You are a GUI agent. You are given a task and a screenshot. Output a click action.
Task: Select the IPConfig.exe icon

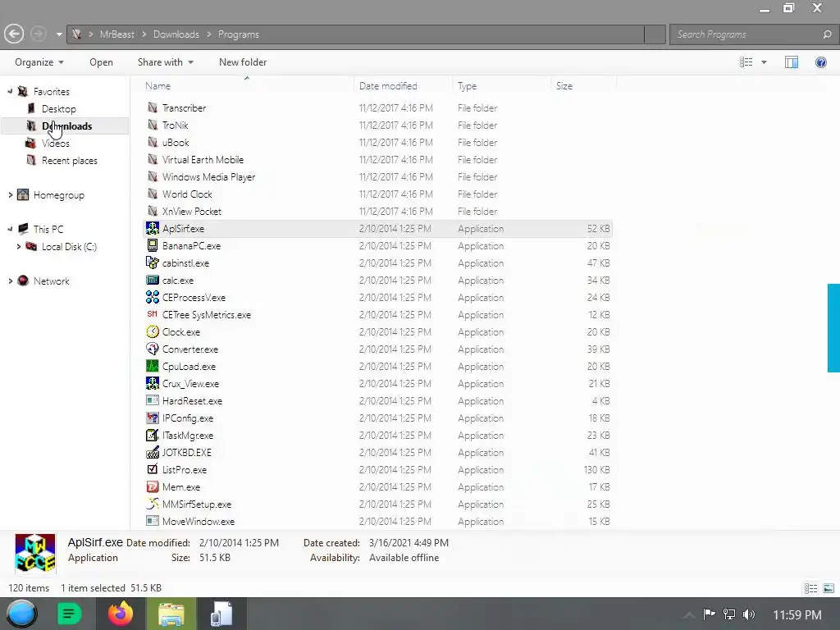[x=152, y=418]
